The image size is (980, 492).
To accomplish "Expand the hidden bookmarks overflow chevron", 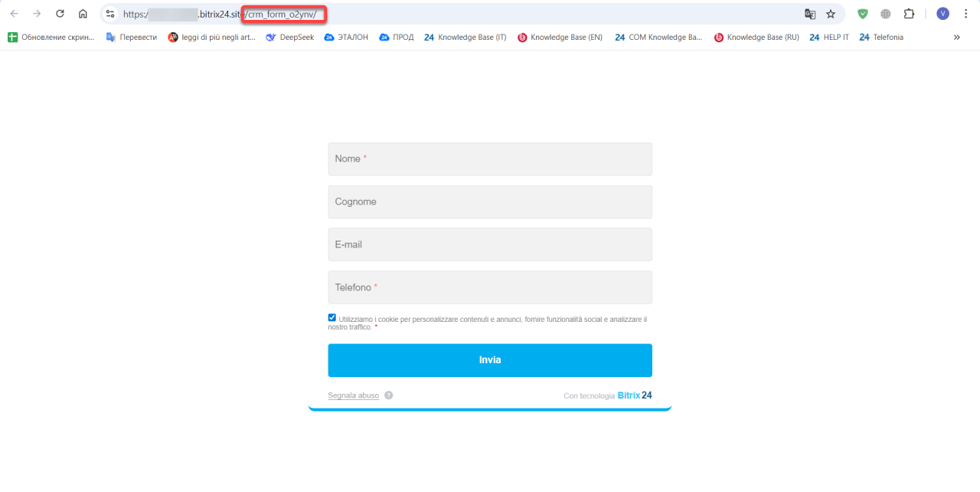I will [x=956, y=37].
